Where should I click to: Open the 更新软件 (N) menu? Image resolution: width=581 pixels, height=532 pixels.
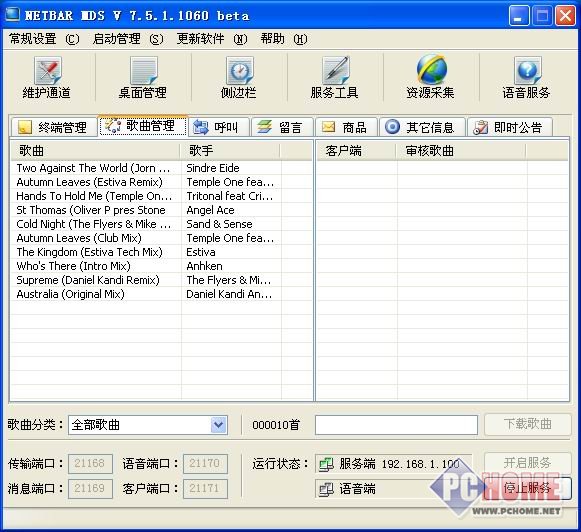pyautogui.click(x=212, y=39)
